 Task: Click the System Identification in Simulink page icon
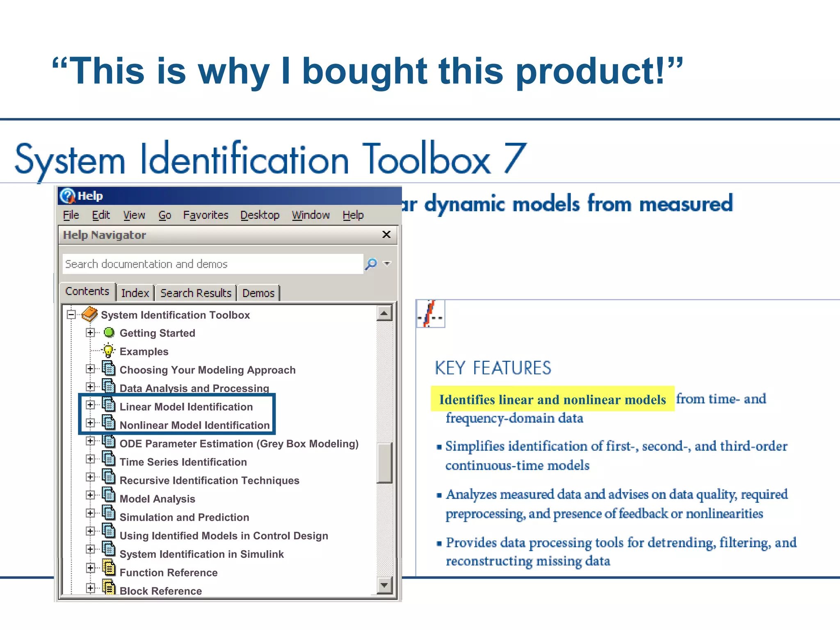point(108,549)
